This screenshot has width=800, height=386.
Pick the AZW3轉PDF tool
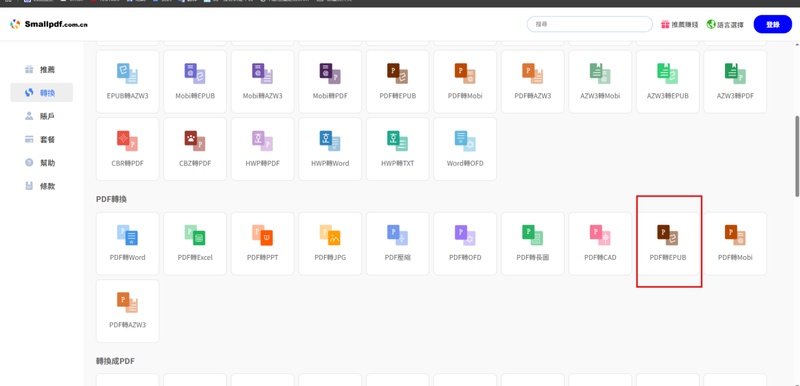pyautogui.click(x=735, y=82)
